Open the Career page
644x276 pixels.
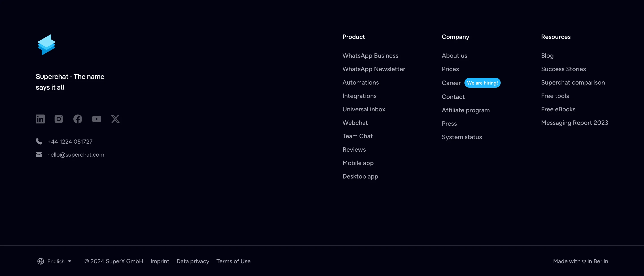click(x=451, y=83)
